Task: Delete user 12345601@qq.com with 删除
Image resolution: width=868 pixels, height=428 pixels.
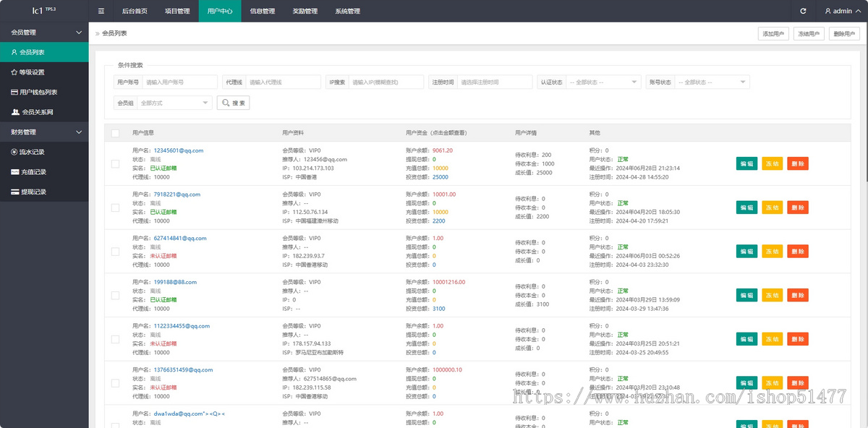Action: click(798, 164)
